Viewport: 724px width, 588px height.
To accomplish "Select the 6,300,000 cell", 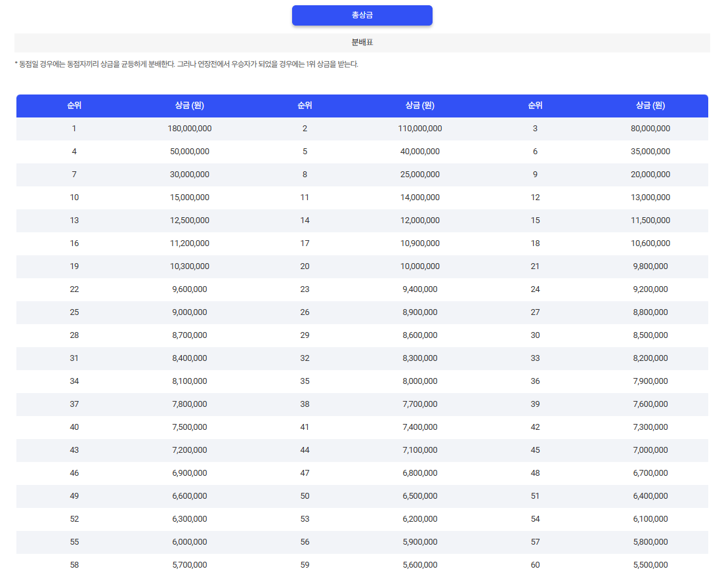I will [189, 519].
